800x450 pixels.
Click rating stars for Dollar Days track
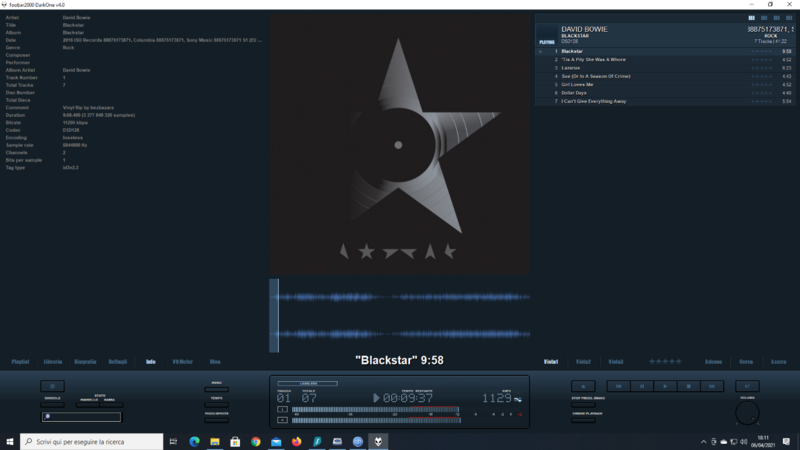pos(762,93)
